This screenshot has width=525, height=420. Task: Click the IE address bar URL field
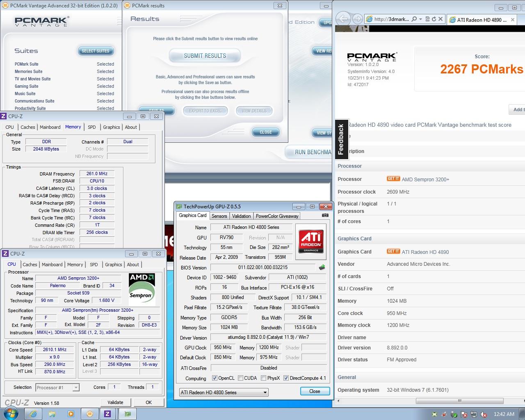click(x=391, y=19)
